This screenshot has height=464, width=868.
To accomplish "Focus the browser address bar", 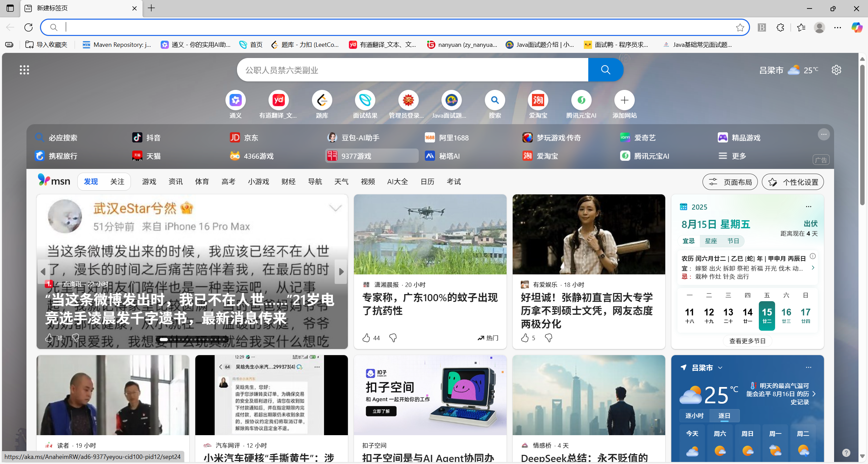I will 395,27.
